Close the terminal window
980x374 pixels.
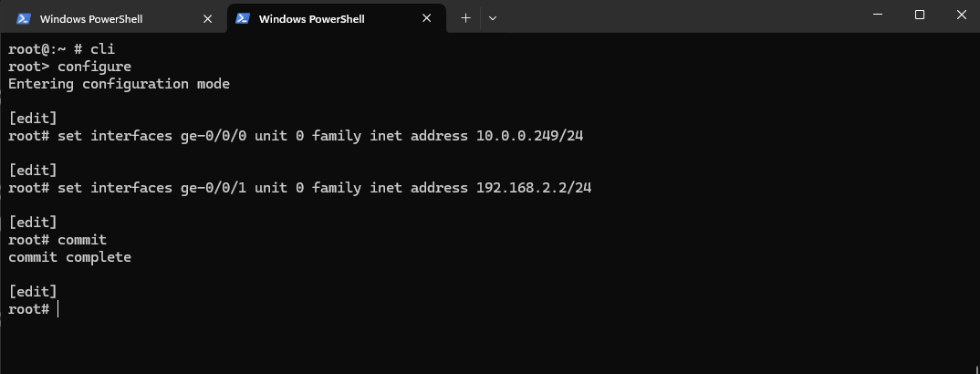click(x=961, y=15)
